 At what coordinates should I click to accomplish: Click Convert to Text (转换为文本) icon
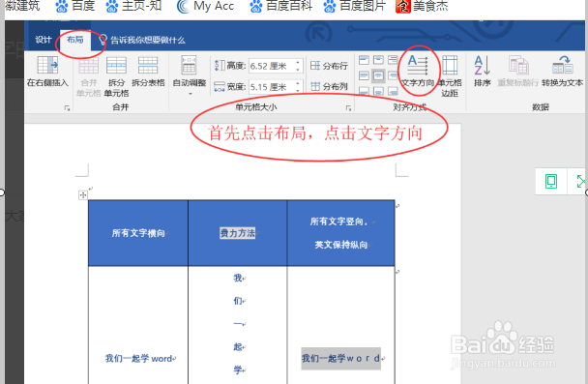[563, 65]
